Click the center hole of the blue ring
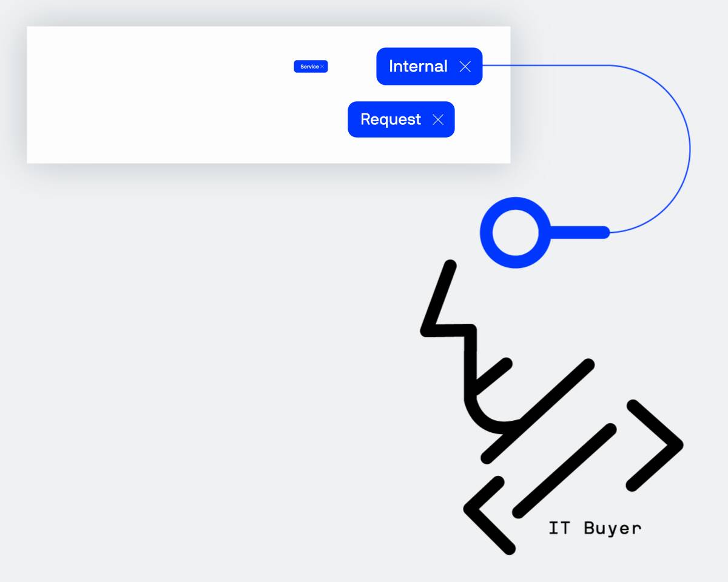 [x=515, y=233]
